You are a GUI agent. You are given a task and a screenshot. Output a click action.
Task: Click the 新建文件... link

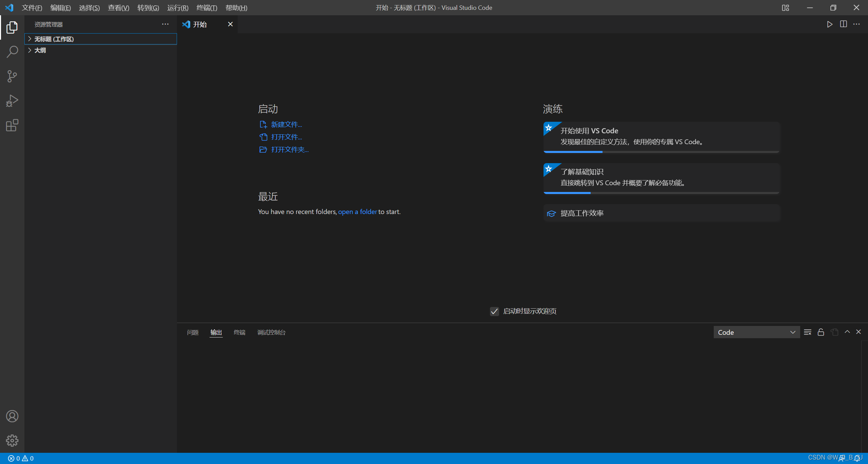tap(286, 124)
